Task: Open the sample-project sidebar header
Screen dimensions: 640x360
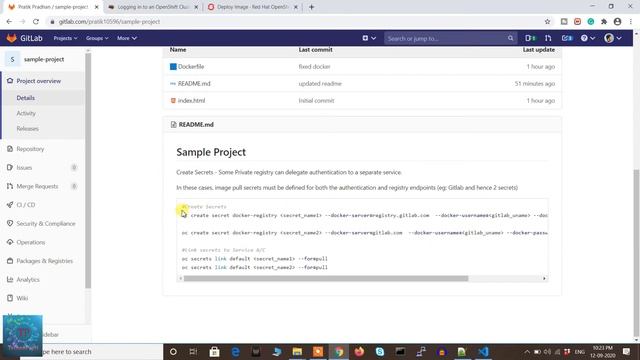Action: tap(44, 59)
